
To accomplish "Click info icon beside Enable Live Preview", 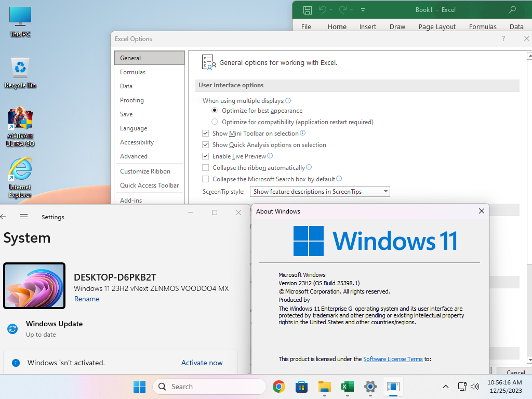I will [x=270, y=156].
